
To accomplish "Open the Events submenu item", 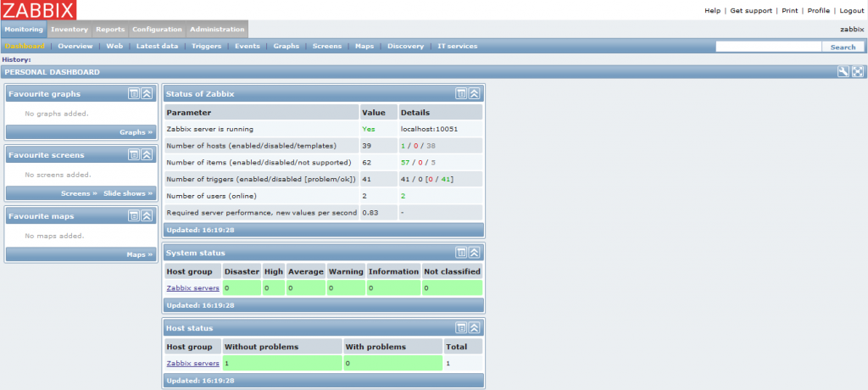I will [x=247, y=46].
